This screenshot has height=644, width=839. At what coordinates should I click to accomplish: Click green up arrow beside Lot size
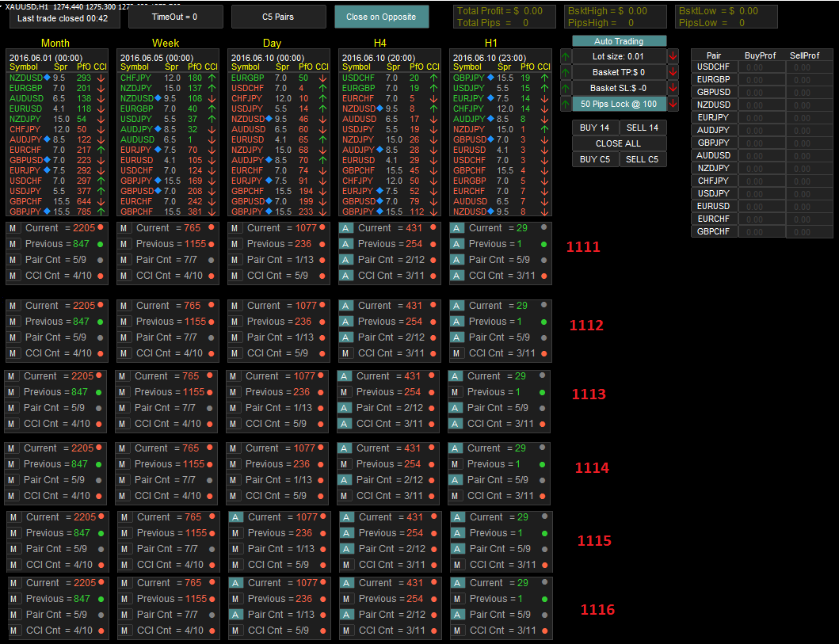(566, 56)
